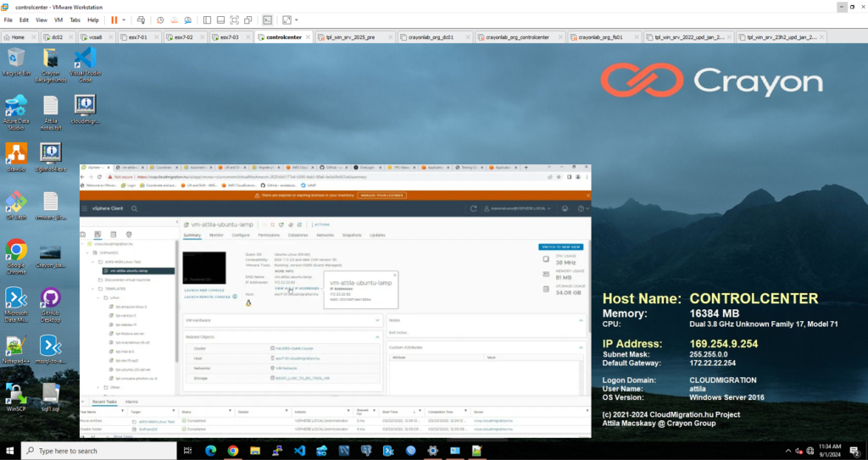Launch WinSCP from the desktop

pyautogui.click(x=16, y=396)
